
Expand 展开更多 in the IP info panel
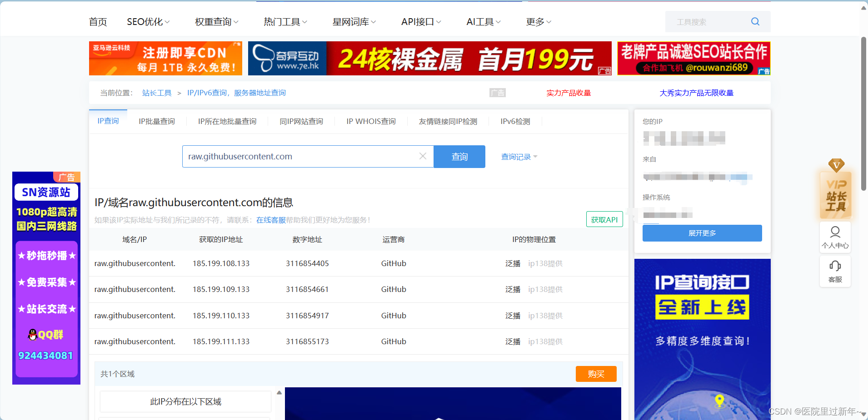[702, 233]
